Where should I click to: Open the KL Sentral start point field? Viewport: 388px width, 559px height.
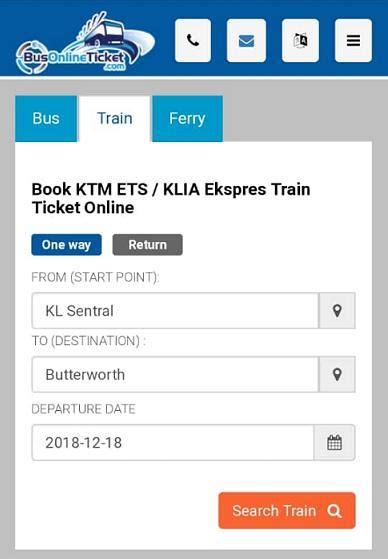coord(175,311)
